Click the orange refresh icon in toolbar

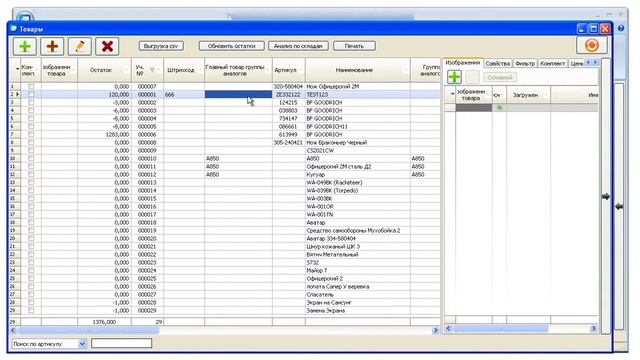click(591, 45)
